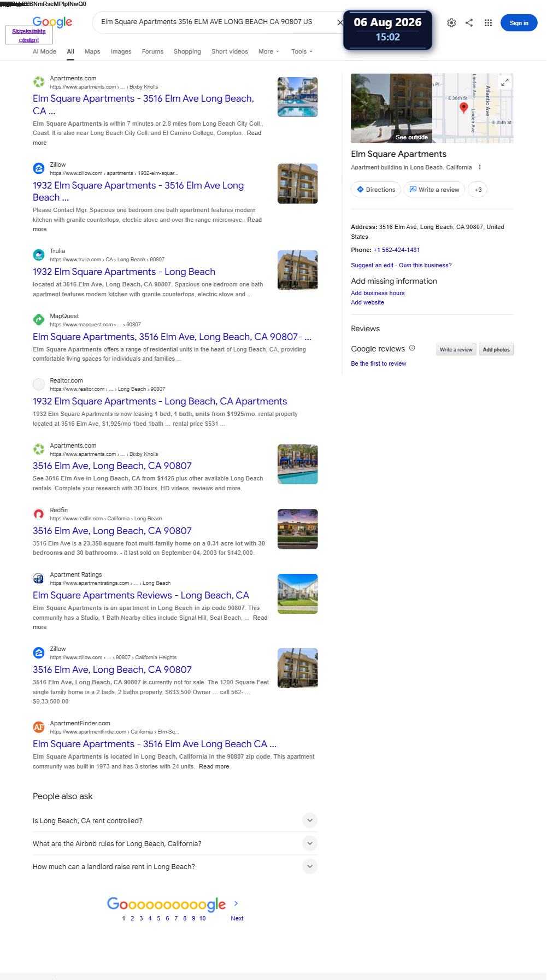
Task: Switch to AI Mode tab
Action: point(44,51)
